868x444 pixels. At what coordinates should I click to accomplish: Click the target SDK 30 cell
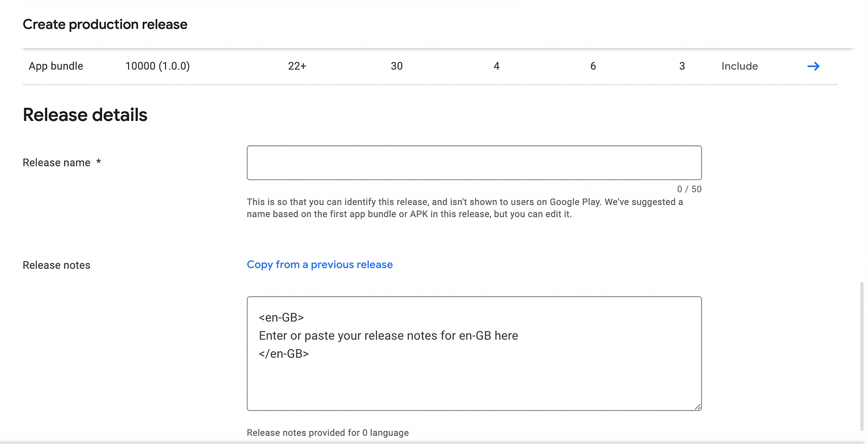(x=397, y=66)
